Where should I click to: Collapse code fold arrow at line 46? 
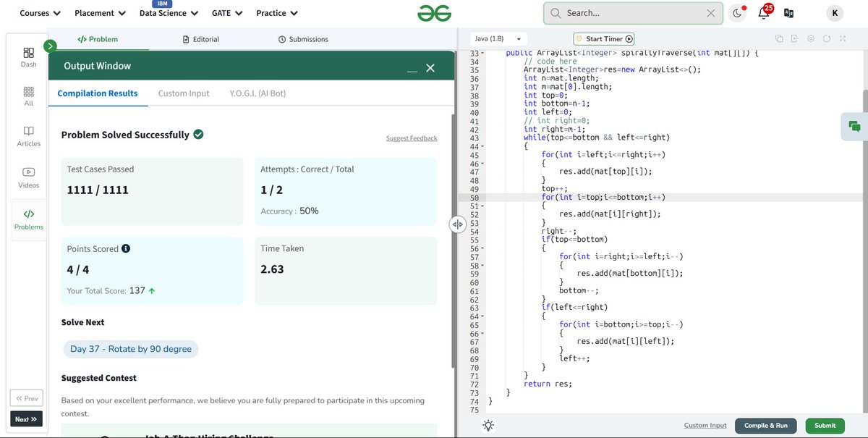pos(482,164)
